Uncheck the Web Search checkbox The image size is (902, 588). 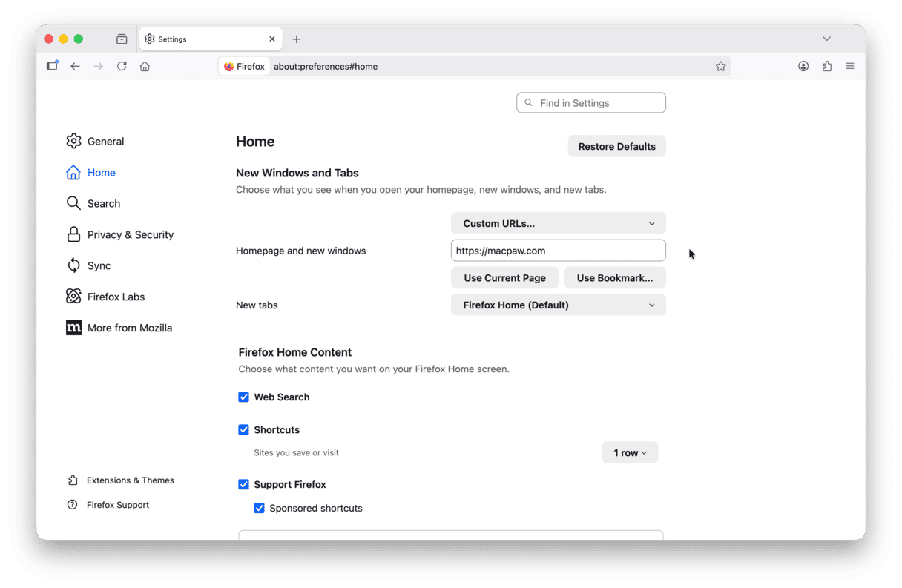[x=243, y=397]
